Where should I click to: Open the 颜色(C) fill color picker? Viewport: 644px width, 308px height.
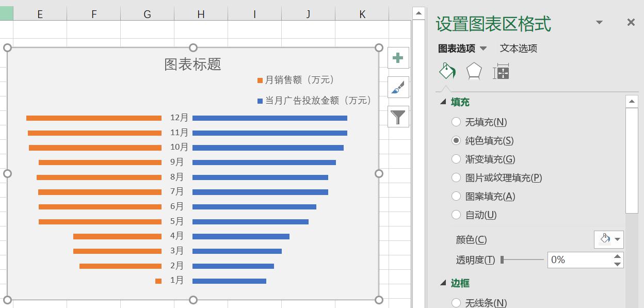tap(609, 239)
